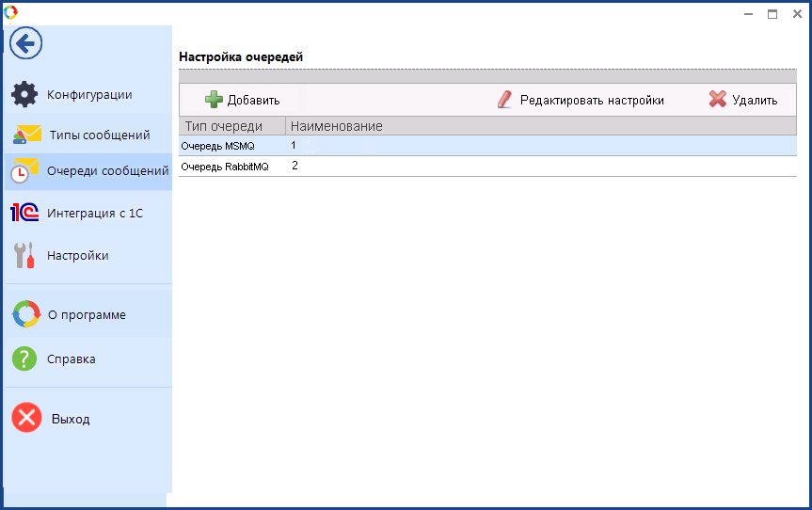
Task: Click the Удалить button label
Action: [x=755, y=101]
